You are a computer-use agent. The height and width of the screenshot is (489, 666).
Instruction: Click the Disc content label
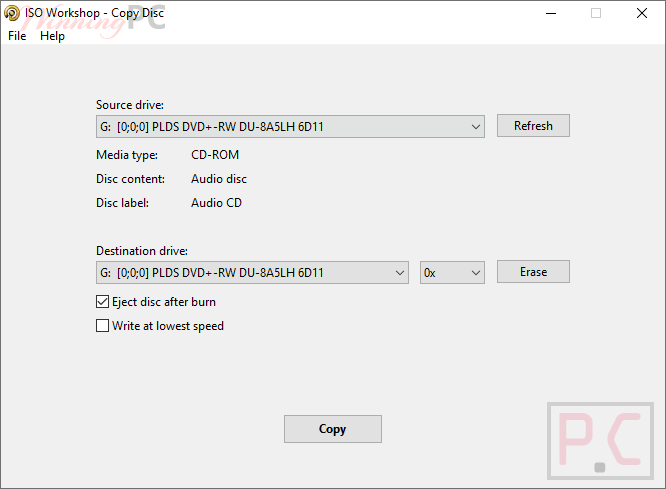pyautogui.click(x=130, y=179)
